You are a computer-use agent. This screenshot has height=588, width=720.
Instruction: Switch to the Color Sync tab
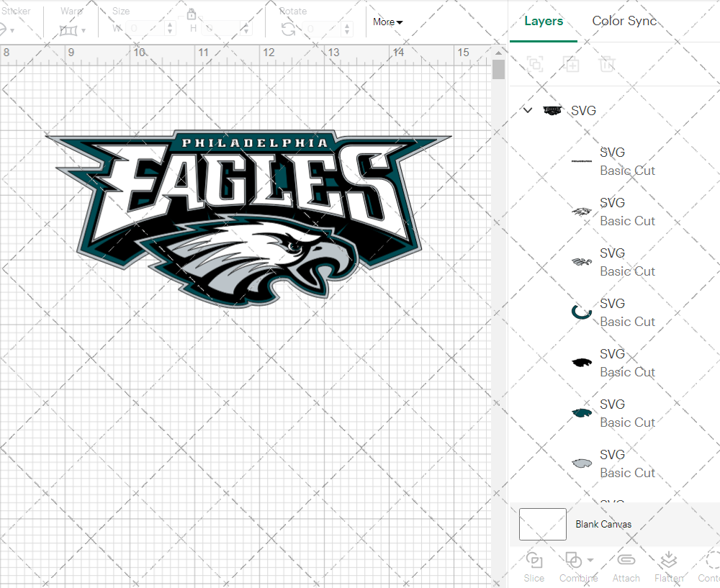click(x=624, y=21)
